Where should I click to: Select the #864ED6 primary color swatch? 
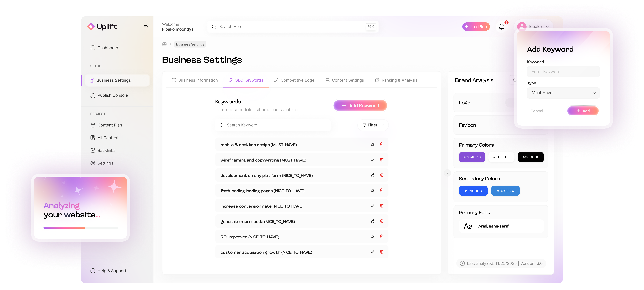pyautogui.click(x=472, y=157)
